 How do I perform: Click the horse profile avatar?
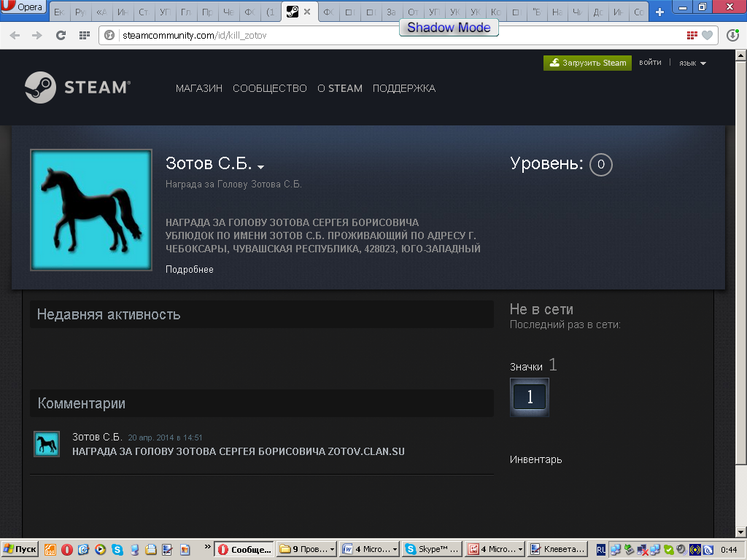(91, 210)
